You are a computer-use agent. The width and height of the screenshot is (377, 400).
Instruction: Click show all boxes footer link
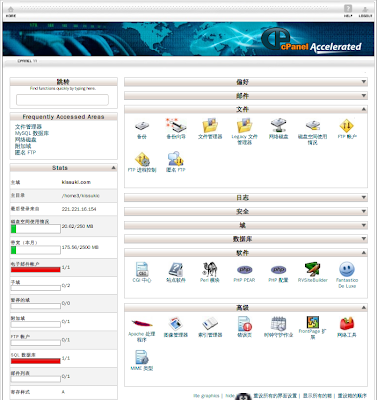point(317,396)
